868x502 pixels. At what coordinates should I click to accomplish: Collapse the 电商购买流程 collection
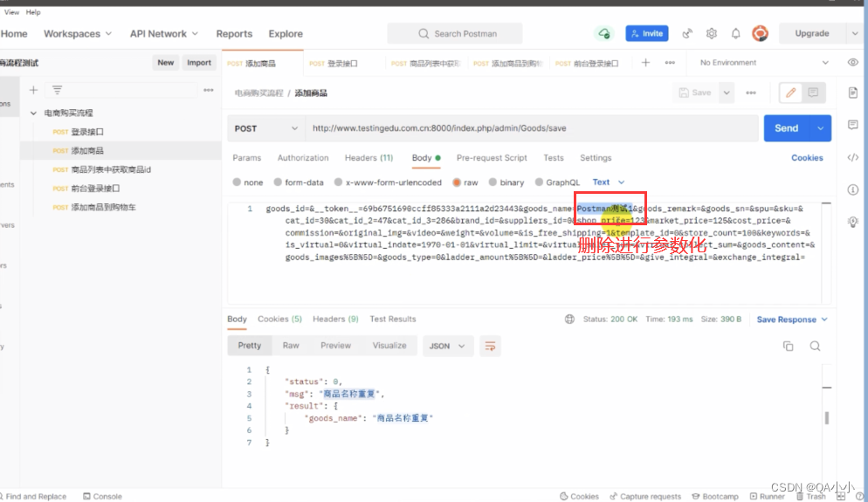coord(33,113)
